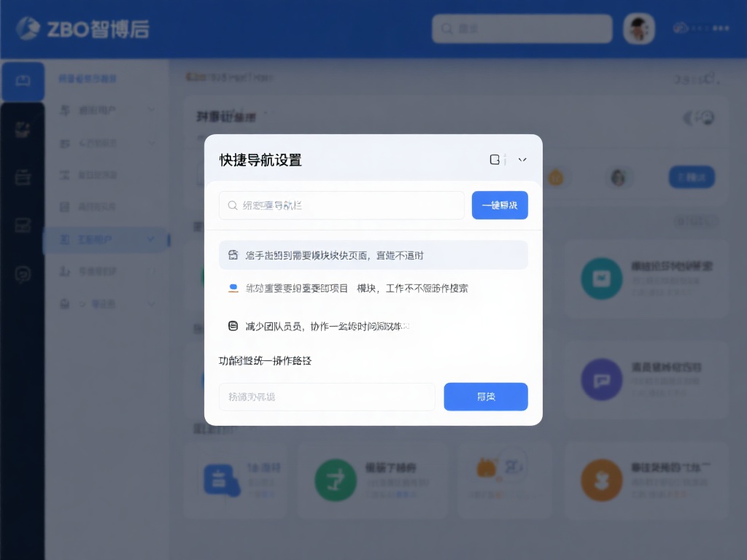This screenshot has height=560, width=747.
Task: Collapse the 快捷导航设置 dialog via its chevron
Action: coord(522,159)
